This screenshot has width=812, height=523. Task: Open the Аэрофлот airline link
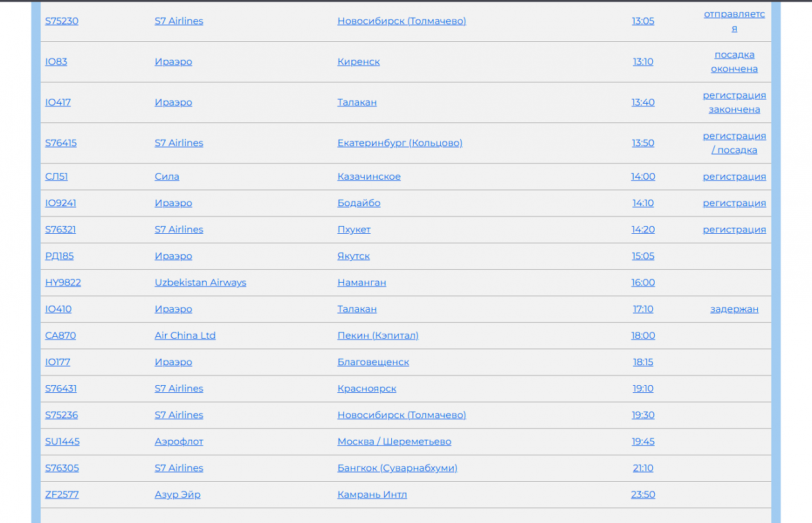click(179, 441)
